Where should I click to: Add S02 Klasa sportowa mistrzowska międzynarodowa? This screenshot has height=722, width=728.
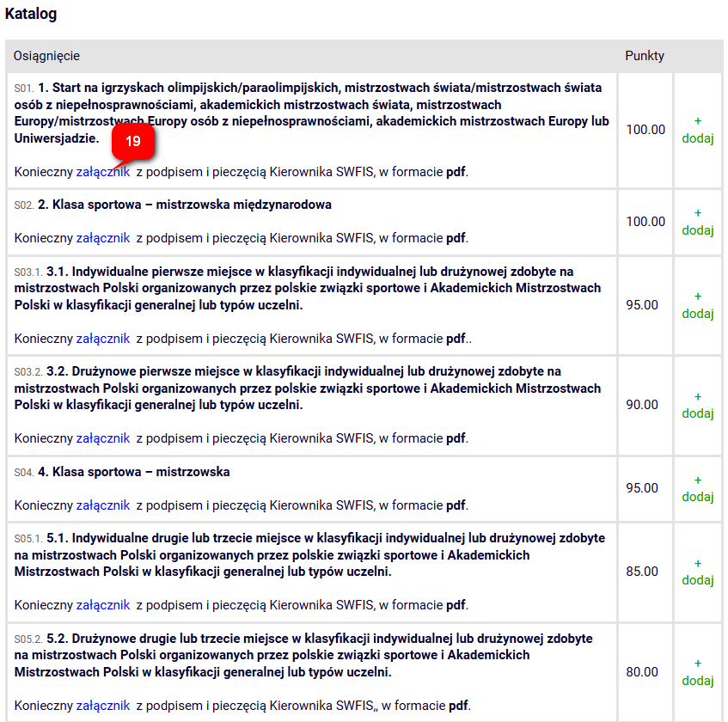click(x=697, y=223)
